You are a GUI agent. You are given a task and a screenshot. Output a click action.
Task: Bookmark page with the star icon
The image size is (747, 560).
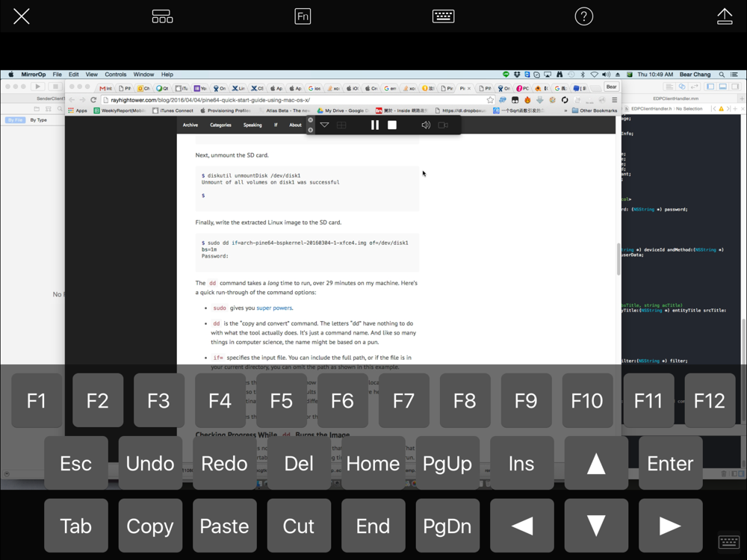click(490, 100)
